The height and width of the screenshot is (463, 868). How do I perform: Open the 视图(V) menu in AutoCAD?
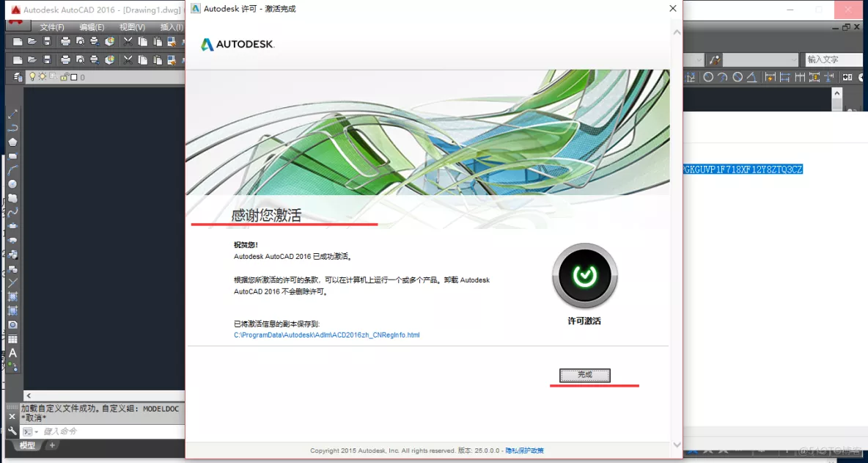[132, 27]
